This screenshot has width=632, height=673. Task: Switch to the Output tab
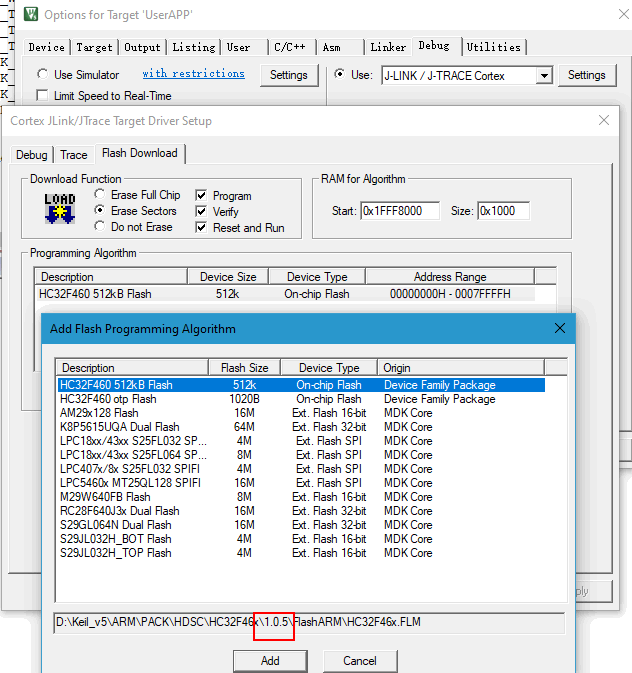click(142, 47)
